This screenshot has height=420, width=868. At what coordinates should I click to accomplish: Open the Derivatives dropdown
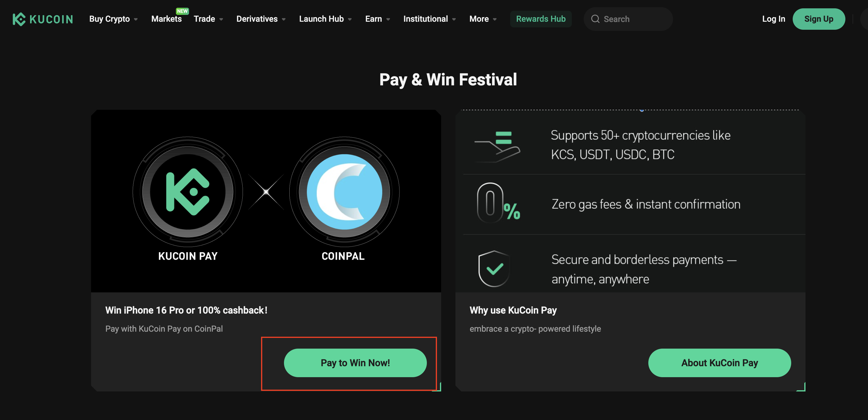pyautogui.click(x=261, y=19)
